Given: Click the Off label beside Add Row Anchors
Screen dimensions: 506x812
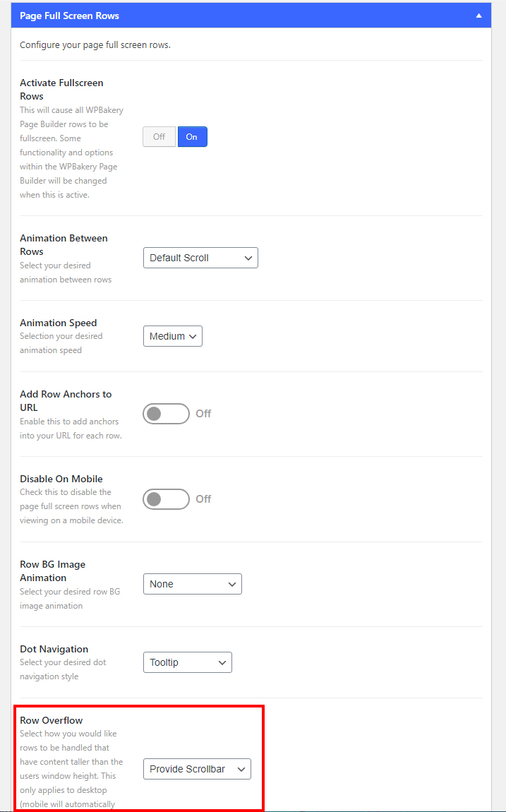Looking at the screenshot, I should point(203,413).
